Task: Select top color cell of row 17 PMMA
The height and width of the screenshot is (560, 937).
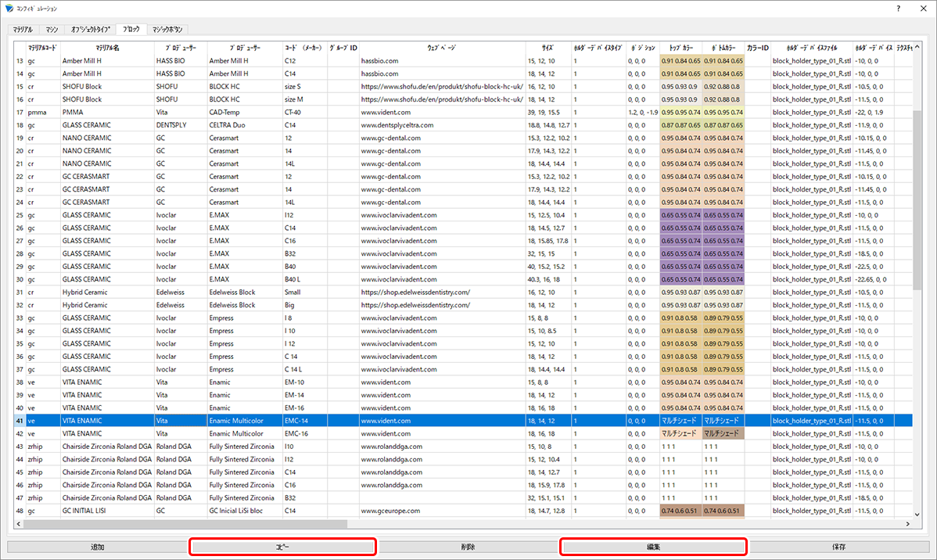Action: coord(680,113)
